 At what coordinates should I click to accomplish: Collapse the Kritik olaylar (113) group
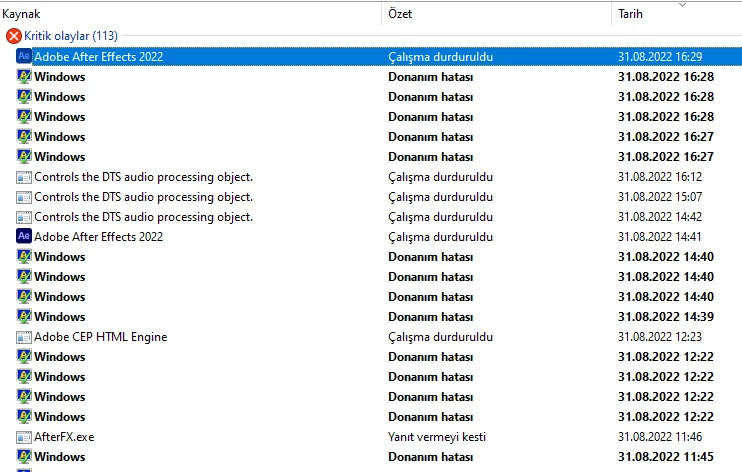coord(71,36)
